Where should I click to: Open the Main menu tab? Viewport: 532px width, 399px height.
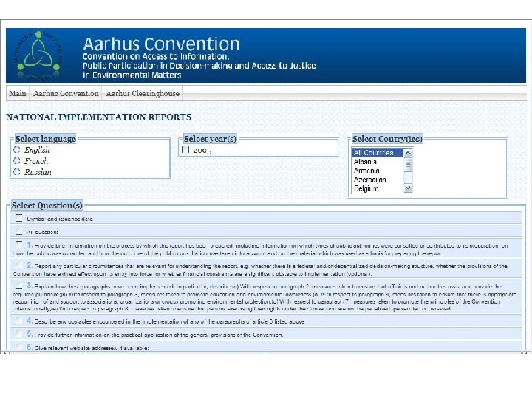tap(18, 93)
